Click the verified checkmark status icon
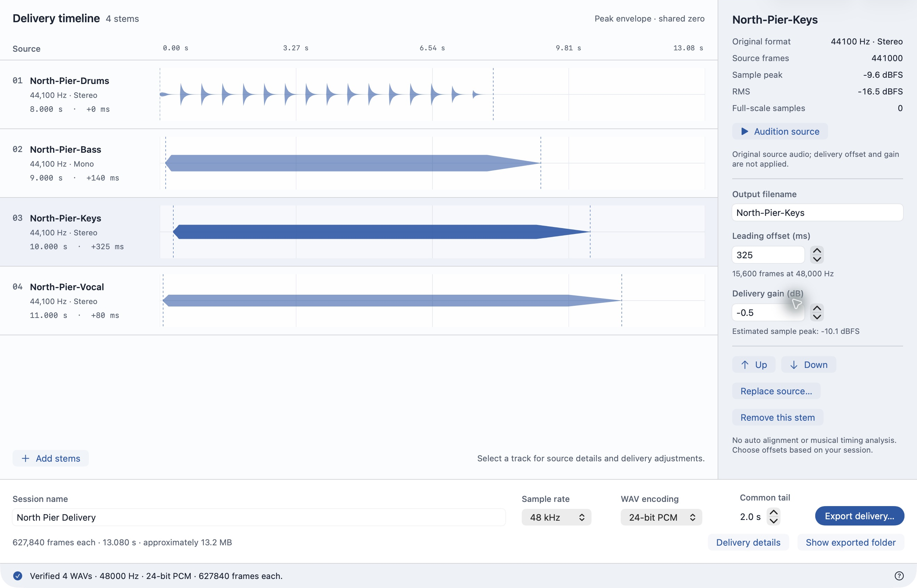Viewport: 917px width, 588px height. tap(18, 576)
